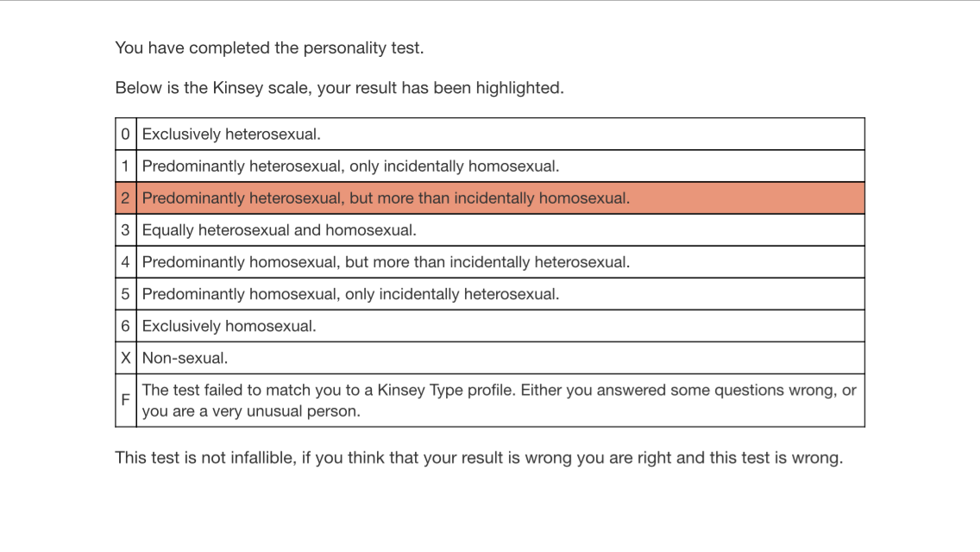Image resolution: width=980 pixels, height=552 pixels.
Task: Select the number 3 cell in the table
Action: 126,230
